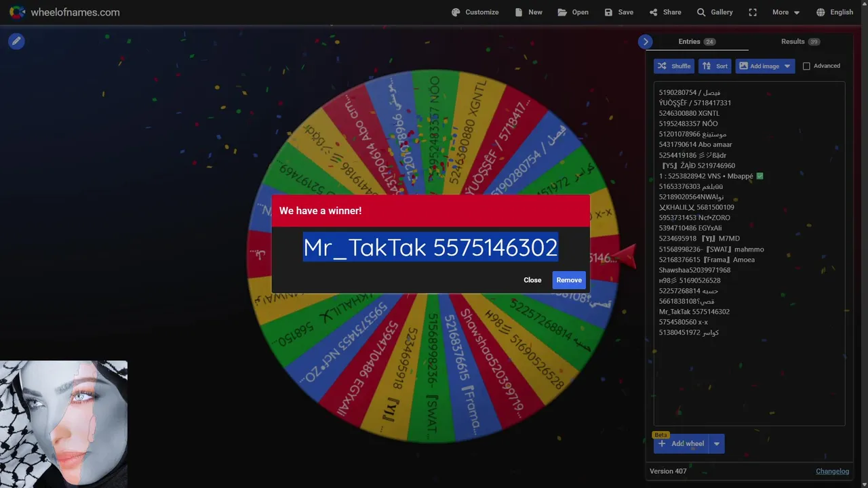Open a saved wheel via Open
868x488 pixels.
click(573, 12)
